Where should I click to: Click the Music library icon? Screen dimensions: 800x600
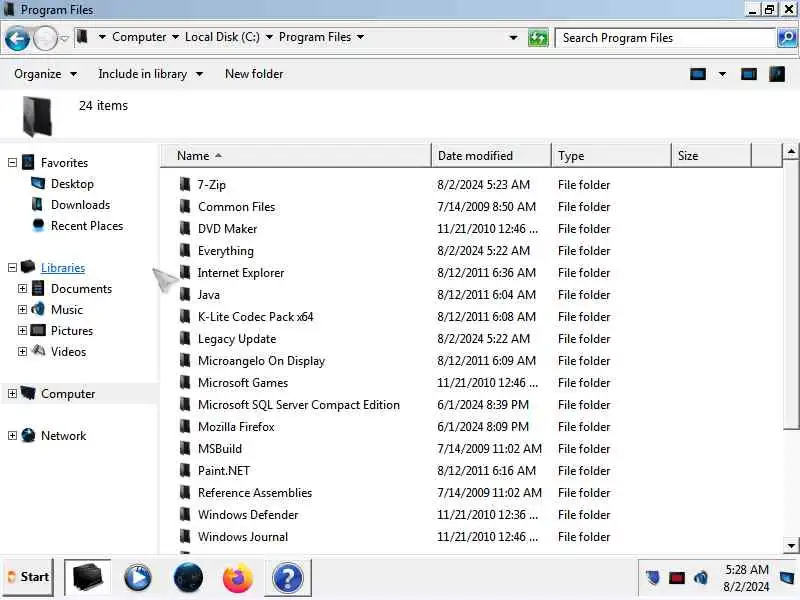[x=38, y=309]
